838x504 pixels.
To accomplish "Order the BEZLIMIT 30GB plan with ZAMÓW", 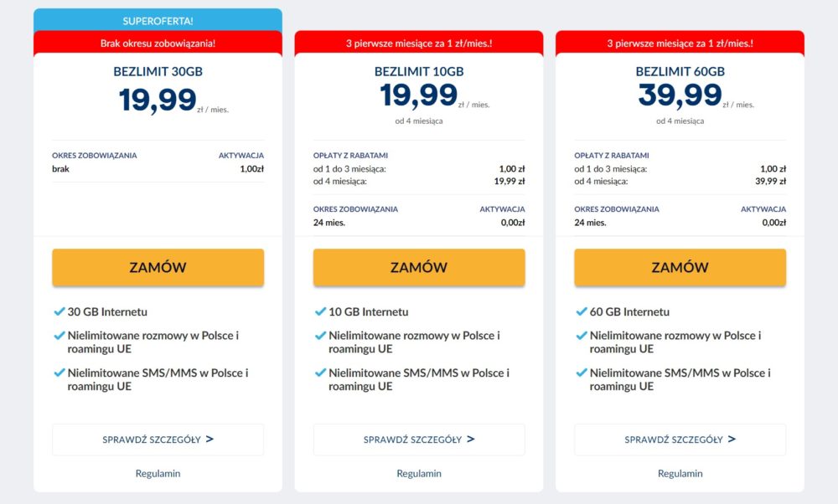I will tap(158, 267).
